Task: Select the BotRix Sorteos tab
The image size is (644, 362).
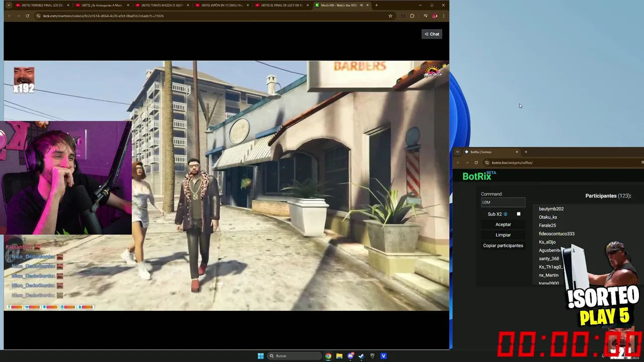Action: [488, 152]
